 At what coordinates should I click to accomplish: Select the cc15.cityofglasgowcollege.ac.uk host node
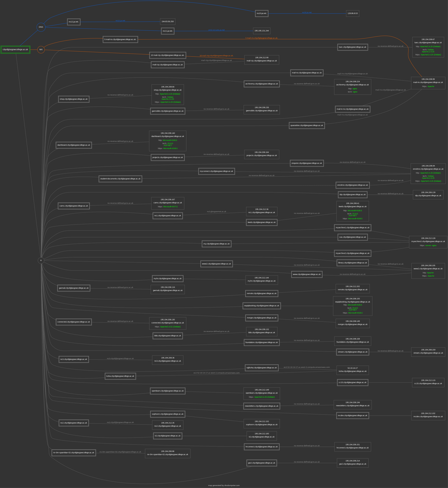[x=353, y=383]
